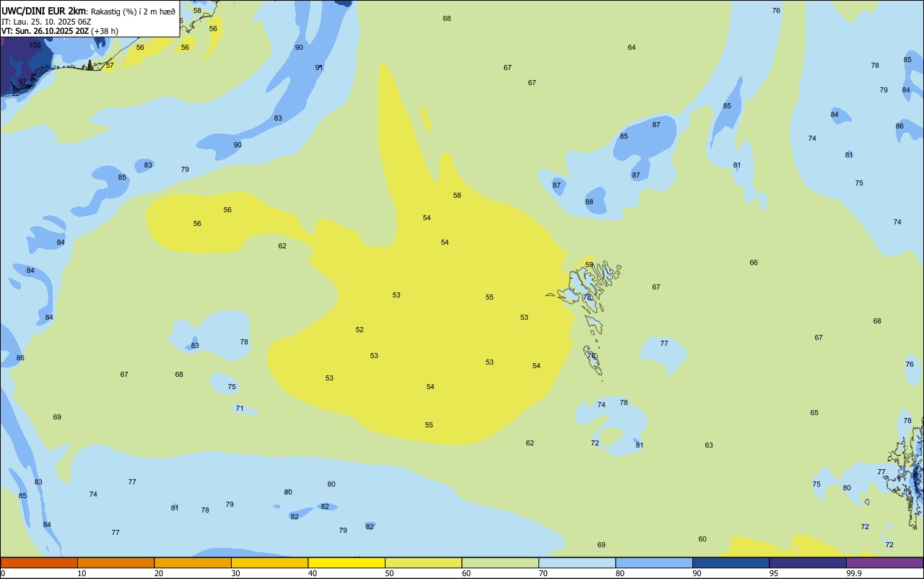The height and width of the screenshot is (579, 924).
Task: Click the 70–80 pale blue legend swatch
Action: tap(577, 562)
